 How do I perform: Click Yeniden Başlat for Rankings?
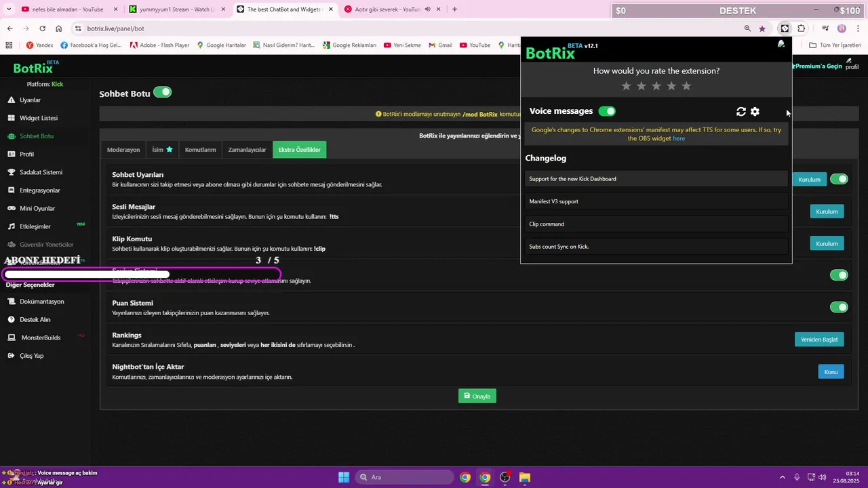pyautogui.click(x=819, y=340)
